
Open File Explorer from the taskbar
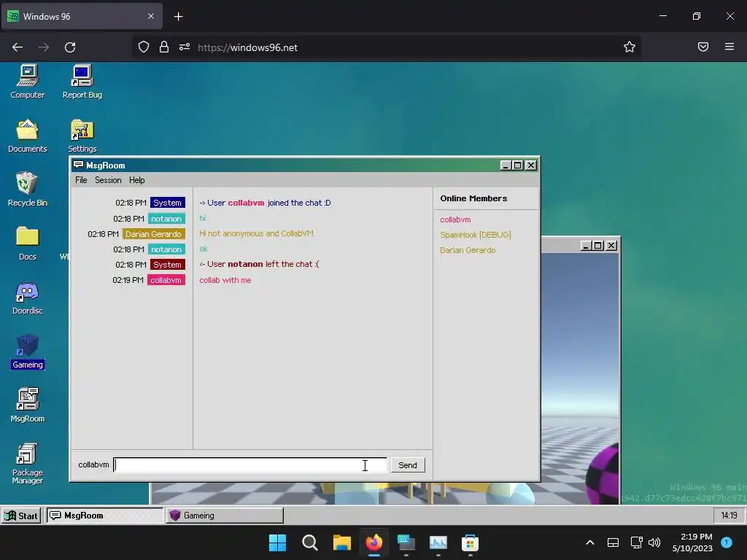(341, 542)
